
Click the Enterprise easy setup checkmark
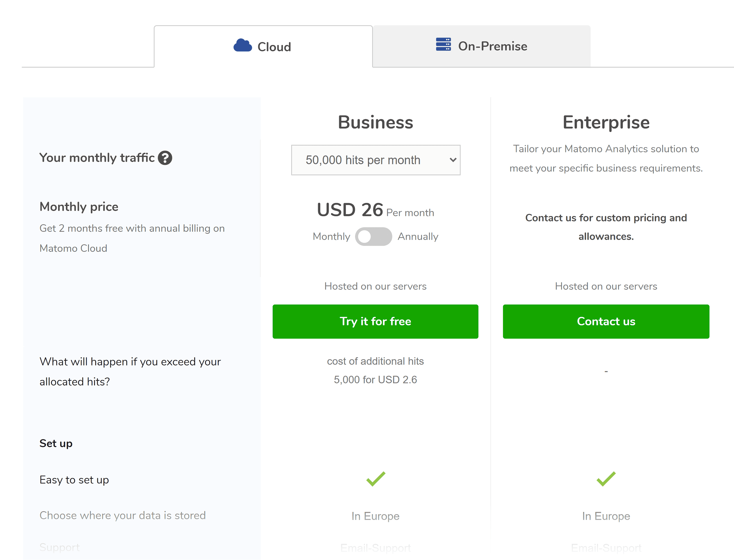click(x=606, y=479)
